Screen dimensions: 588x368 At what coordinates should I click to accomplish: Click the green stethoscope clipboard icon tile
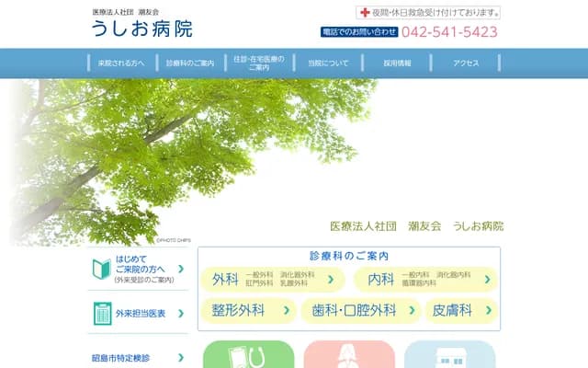click(x=248, y=355)
